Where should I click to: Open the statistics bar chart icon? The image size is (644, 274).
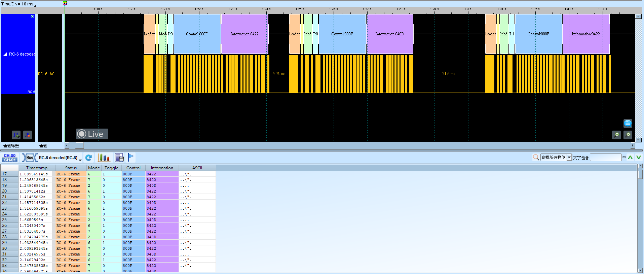104,158
